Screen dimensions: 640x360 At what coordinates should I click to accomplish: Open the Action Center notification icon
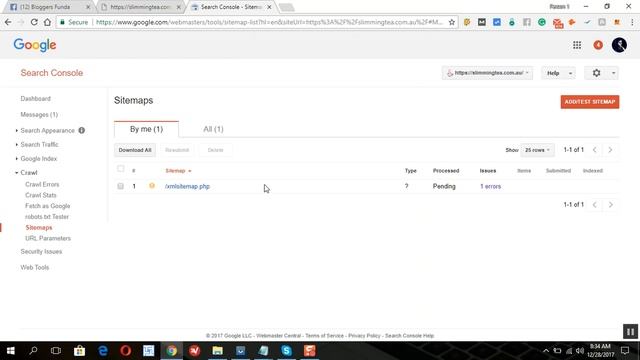click(x=625, y=351)
